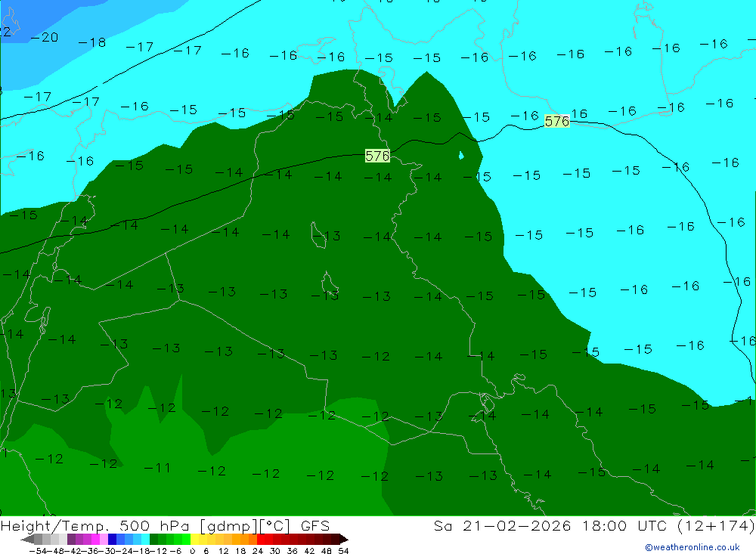The width and height of the screenshot is (756, 554).
Task: Click the darkest green legend swatch
Action: 153,540
